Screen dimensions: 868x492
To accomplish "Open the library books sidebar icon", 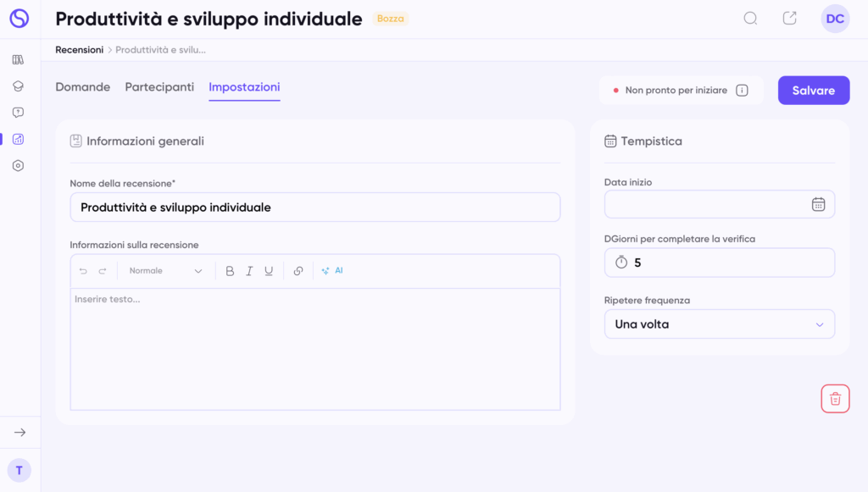I will [x=18, y=60].
